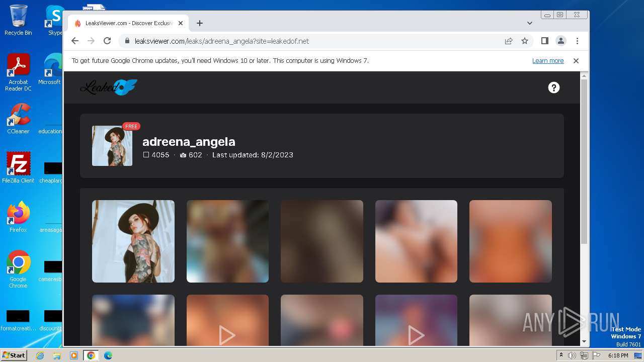The height and width of the screenshot is (362, 644).
Task: Launch FileZilla Client from desktop
Action: tap(18, 168)
